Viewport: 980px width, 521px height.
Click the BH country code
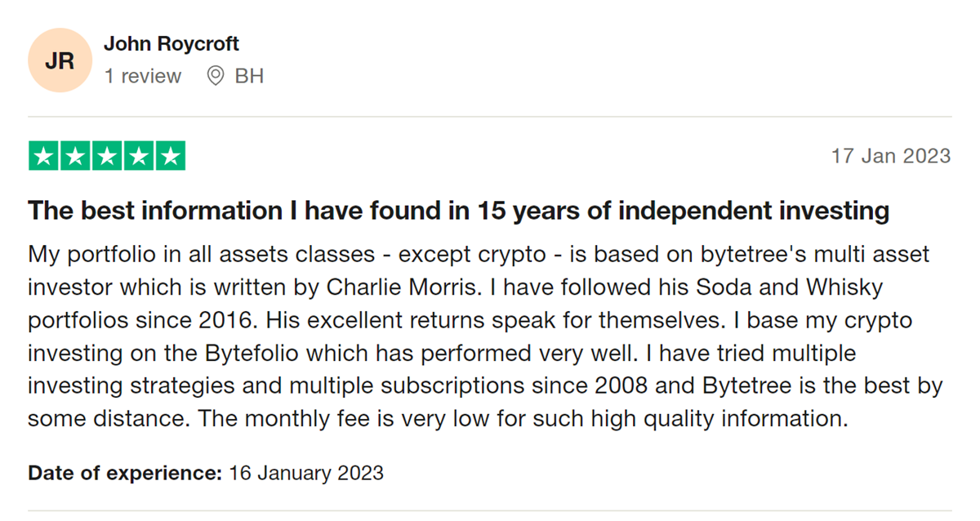pyautogui.click(x=249, y=76)
